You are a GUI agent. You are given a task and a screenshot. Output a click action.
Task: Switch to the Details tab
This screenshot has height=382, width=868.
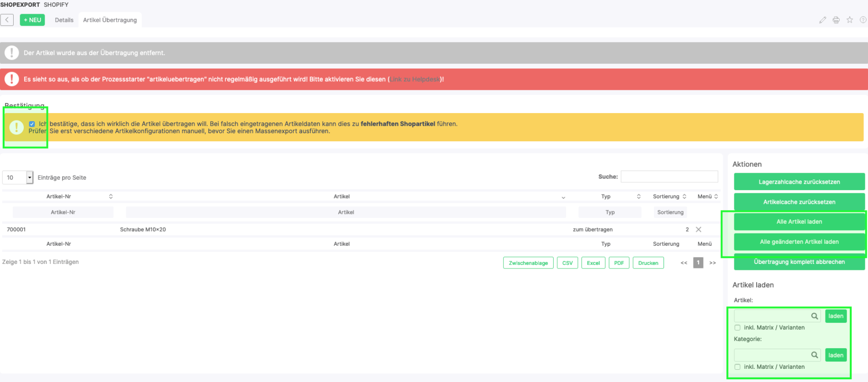(x=64, y=20)
